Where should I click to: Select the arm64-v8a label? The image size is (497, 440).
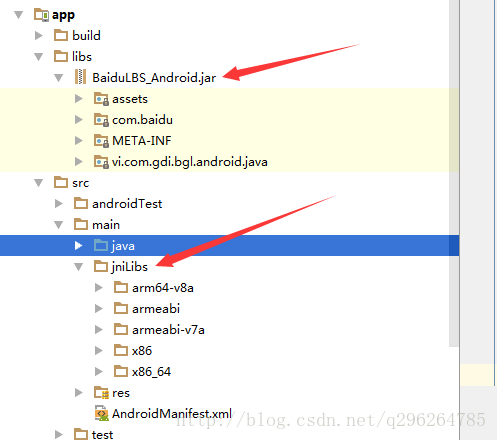coord(163,288)
